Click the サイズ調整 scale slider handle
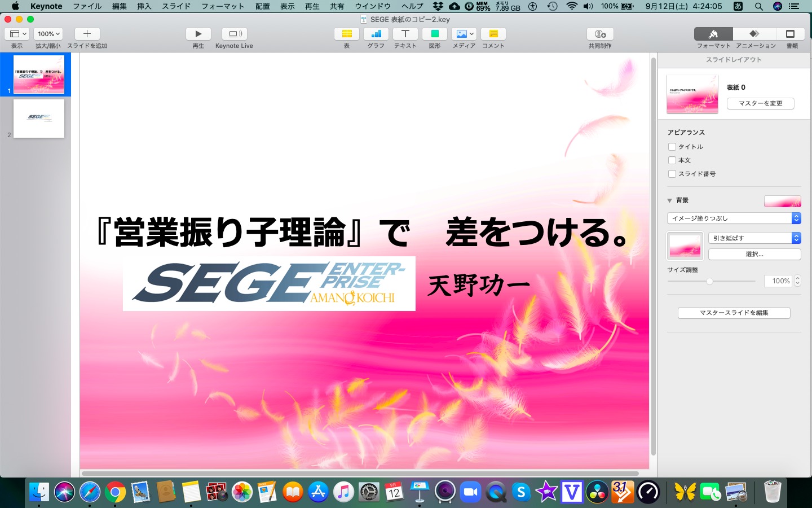 coord(710,281)
